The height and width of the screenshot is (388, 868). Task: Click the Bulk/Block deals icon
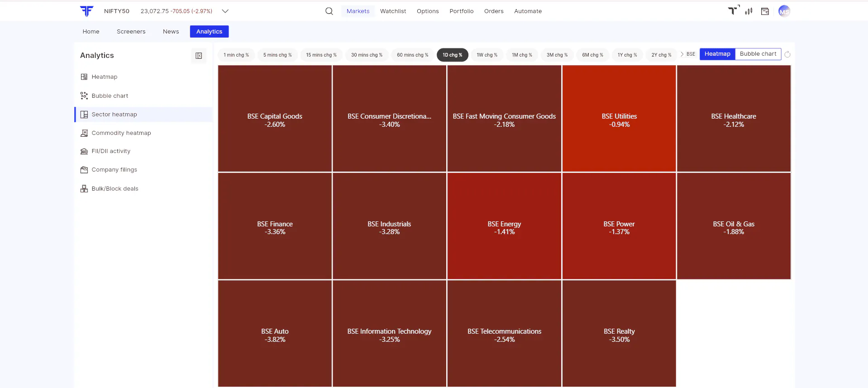point(84,189)
